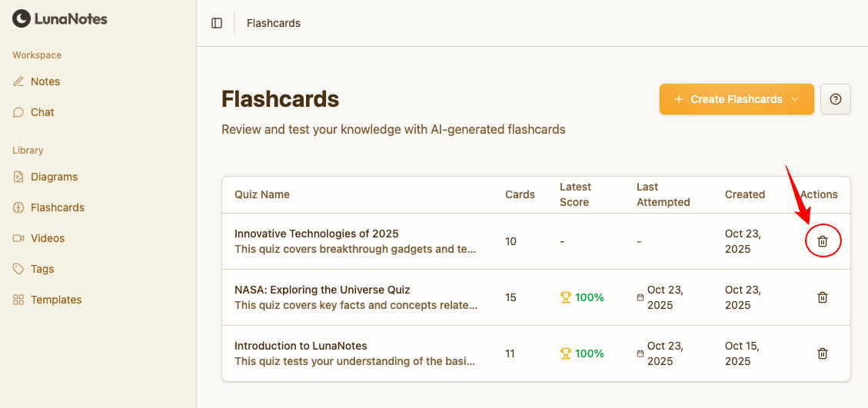Click the LunaNotes moon logo
The width and height of the screenshot is (868, 408).
[22, 18]
